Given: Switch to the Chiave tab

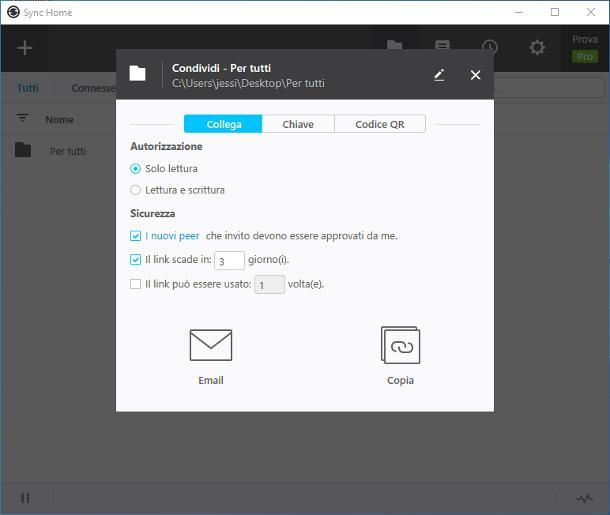Looking at the screenshot, I should 297,124.
